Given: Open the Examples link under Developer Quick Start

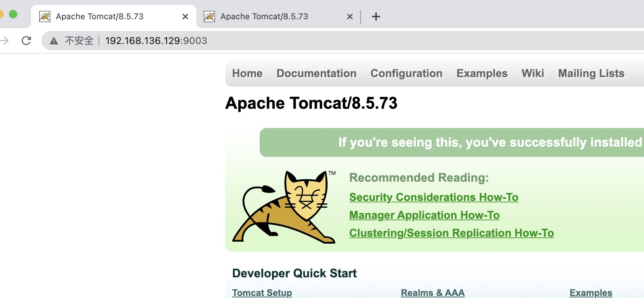Looking at the screenshot, I should (x=591, y=292).
